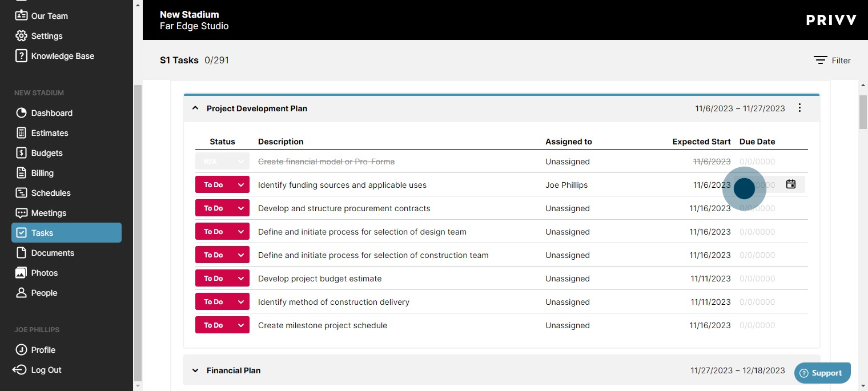Viewport: 868px width, 391px height.
Task: Click 'Develop and structure procurement contracts' description
Action: click(344, 208)
